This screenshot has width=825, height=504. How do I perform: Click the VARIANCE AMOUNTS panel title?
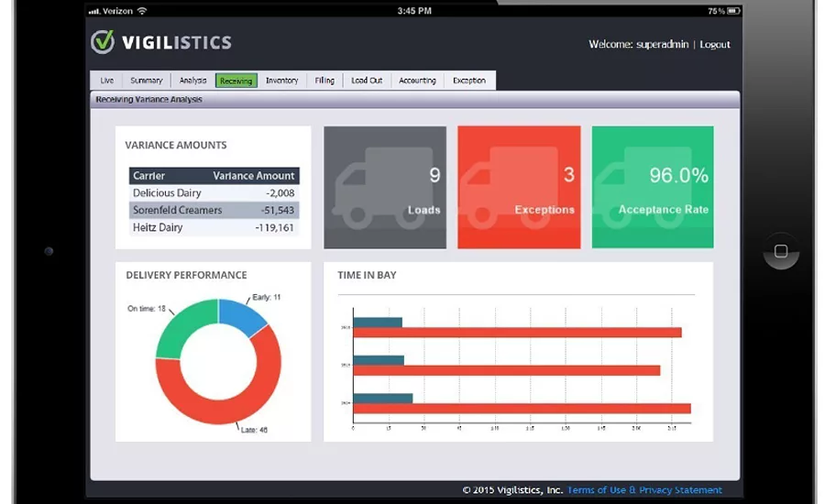point(176,145)
